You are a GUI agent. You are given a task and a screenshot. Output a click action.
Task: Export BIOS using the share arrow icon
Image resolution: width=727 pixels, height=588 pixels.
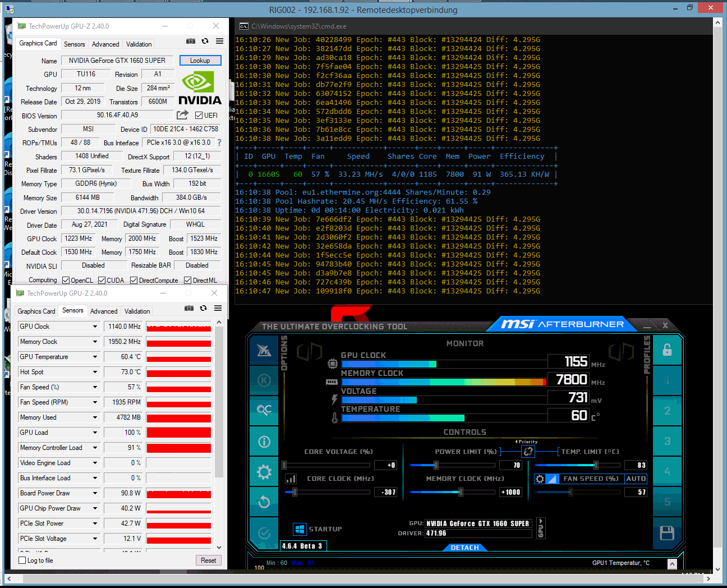(182, 115)
